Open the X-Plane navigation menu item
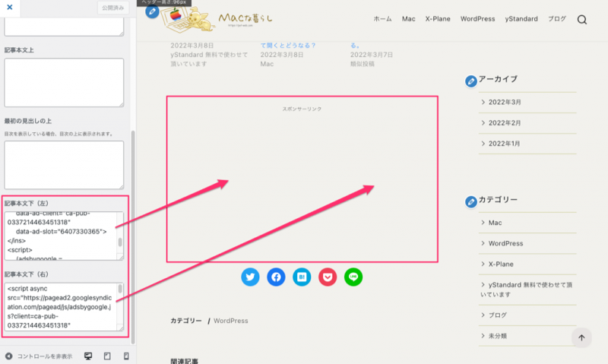This screenshot has width=608, height=364. pyautogui.click(x=438, y=19)
